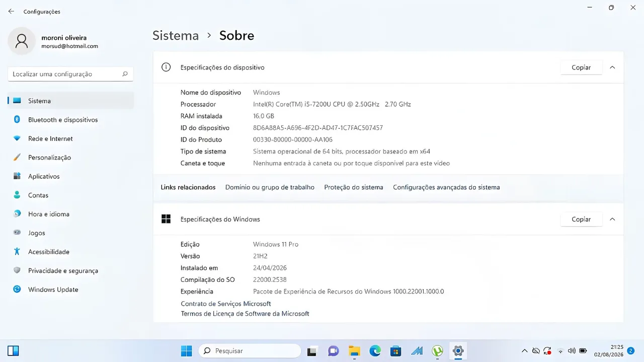Click the ID do Produto value 00330-80000-00000-AA106
Screen dimensions: 644x362
click(293, 139)
